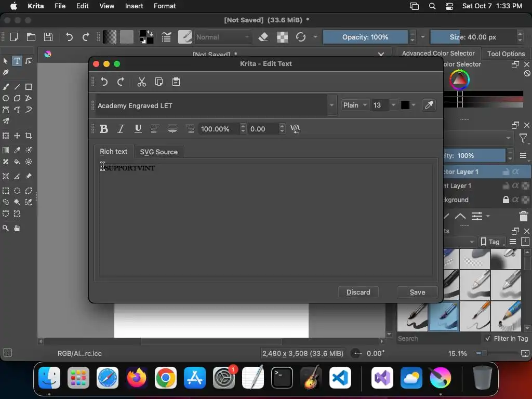Align text center
The image size is (532, 399).
pos(172,129)
